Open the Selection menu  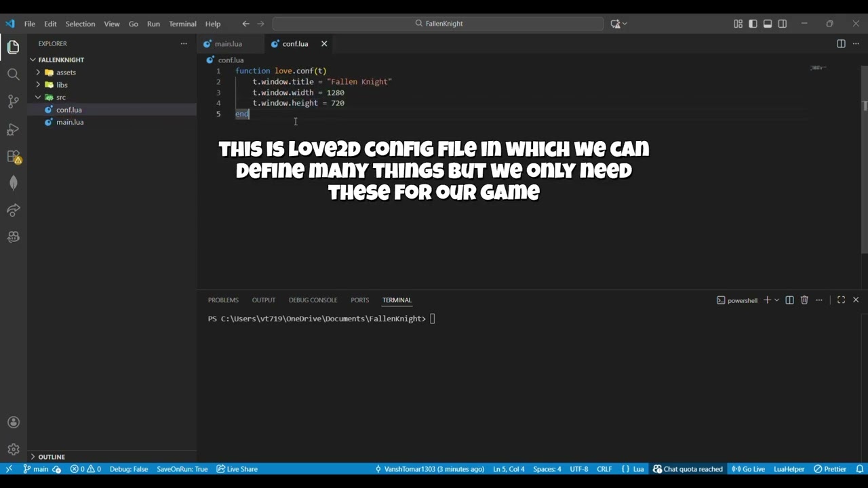click(x=80, y=24)
